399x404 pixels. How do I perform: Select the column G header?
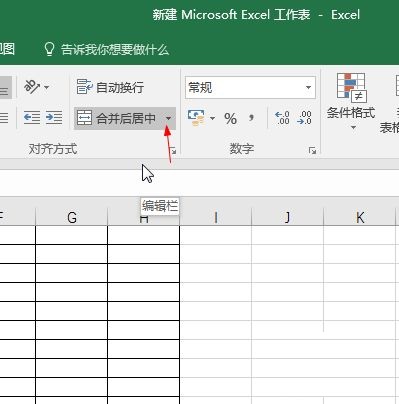click(72, 217)
